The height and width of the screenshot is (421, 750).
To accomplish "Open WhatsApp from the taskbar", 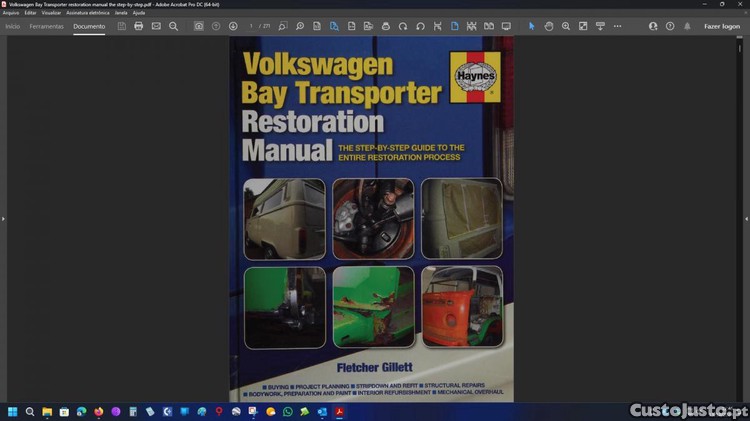I will [x=288, y=411].
